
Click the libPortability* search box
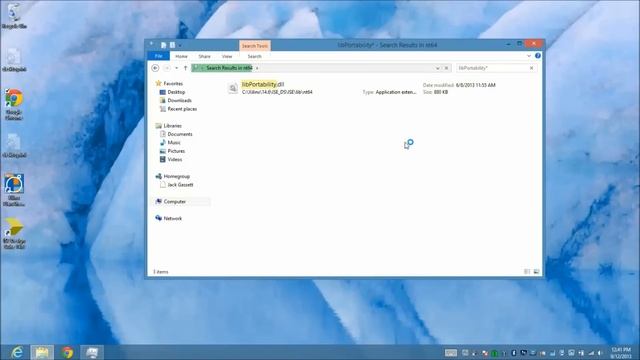coord(492,68)
